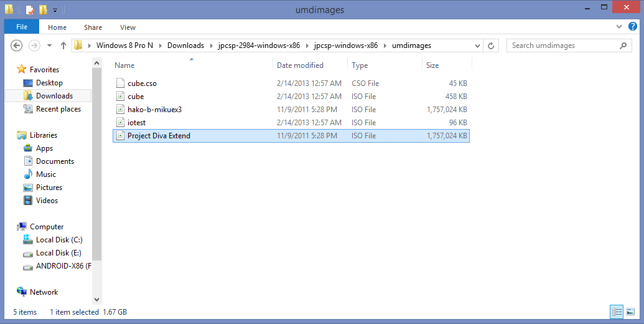Click the New folder quick access icon
644x324 pixels.
(x=43, y=9)
